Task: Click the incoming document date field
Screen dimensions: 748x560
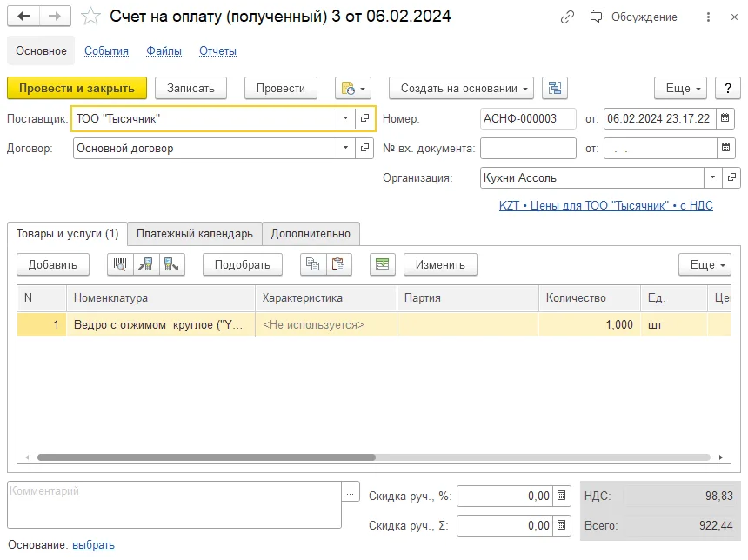Action: [x=660, y=149]
